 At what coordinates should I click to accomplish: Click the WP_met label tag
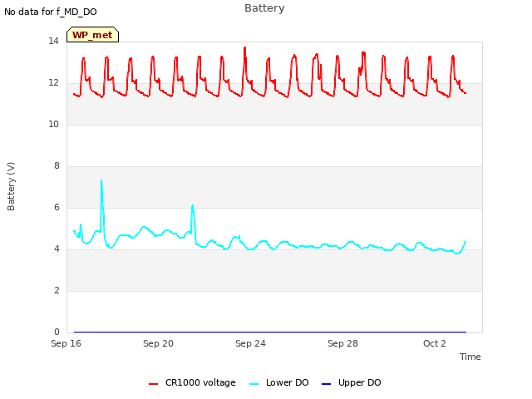click(x=92, y=35)
